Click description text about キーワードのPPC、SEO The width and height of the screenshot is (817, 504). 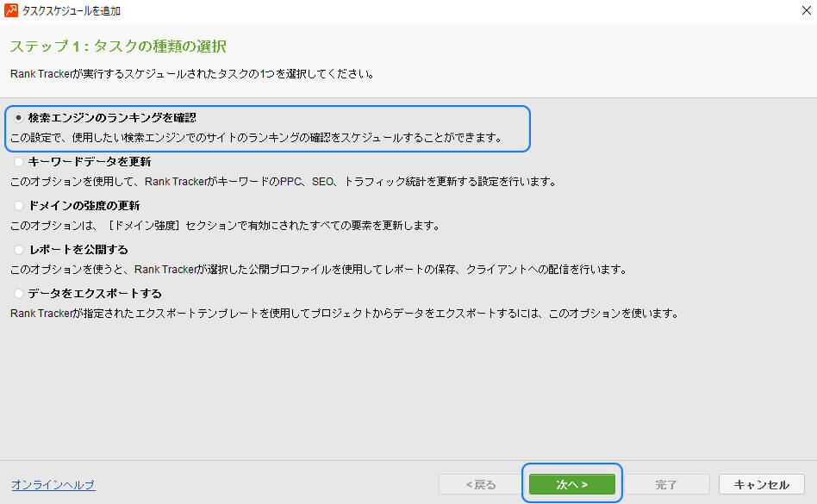point(284,182)
